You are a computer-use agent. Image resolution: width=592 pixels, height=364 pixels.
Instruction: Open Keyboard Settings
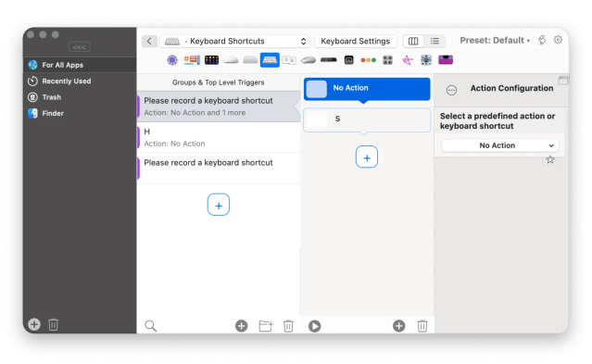[x=355, y=41]
